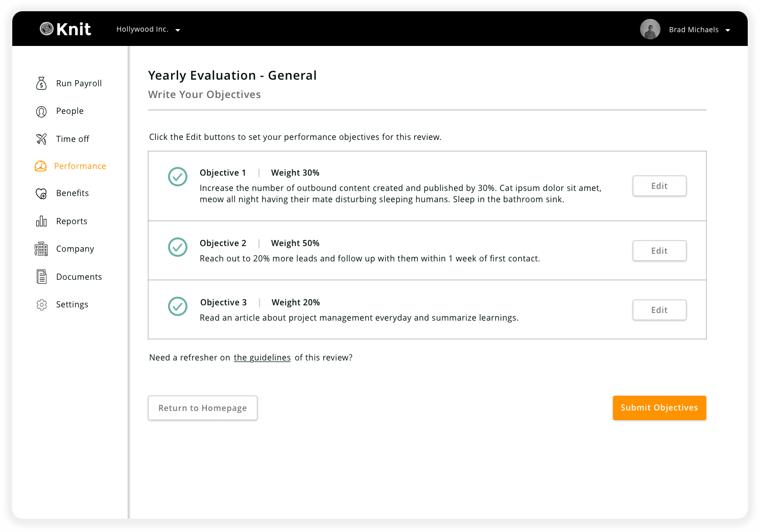
Task: Click the Run Payroll money bag icon
Action: (x=41, y=83)
